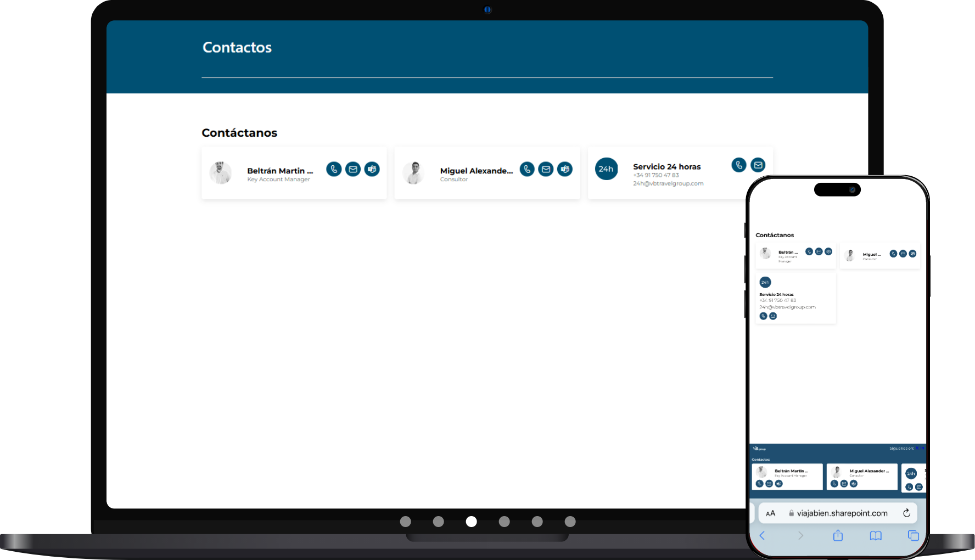Screen dimensions: 975x560
Task: Tap the viajabien.sharepoint.com address bar
Action: [x=842, y=513]
